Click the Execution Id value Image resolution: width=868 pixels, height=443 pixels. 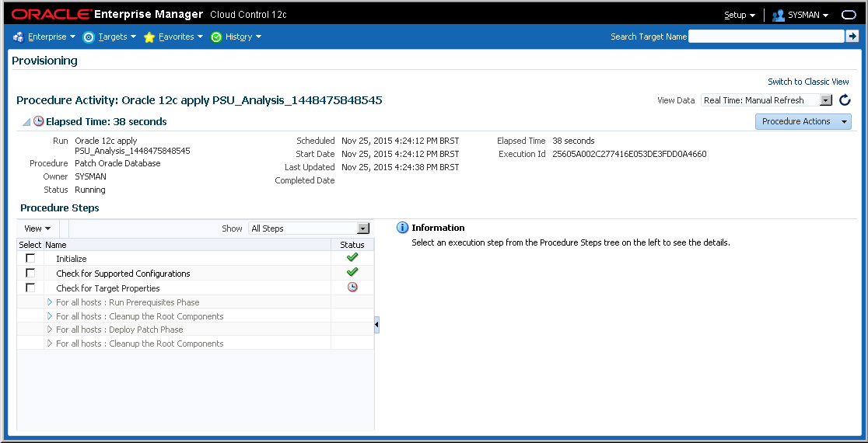629,154
